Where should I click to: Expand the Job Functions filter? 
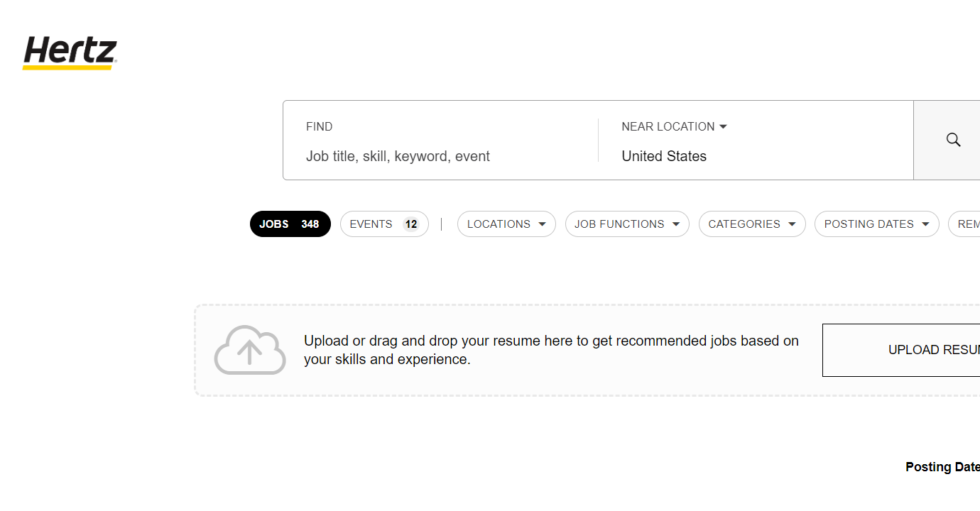627,224
